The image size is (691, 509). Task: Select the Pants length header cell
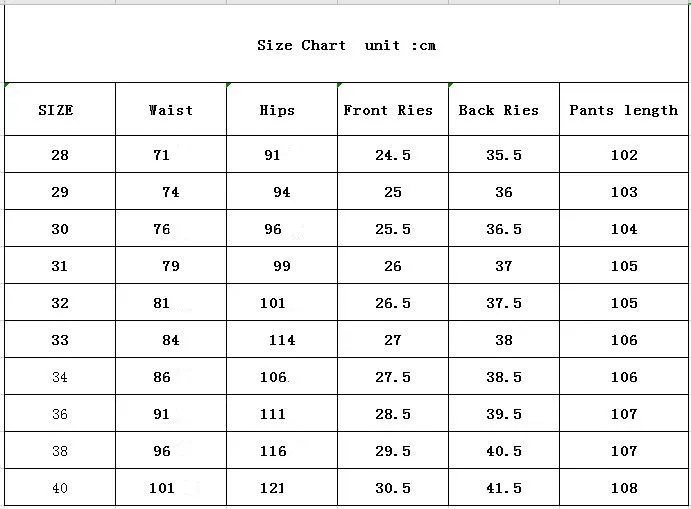(624, 109)
